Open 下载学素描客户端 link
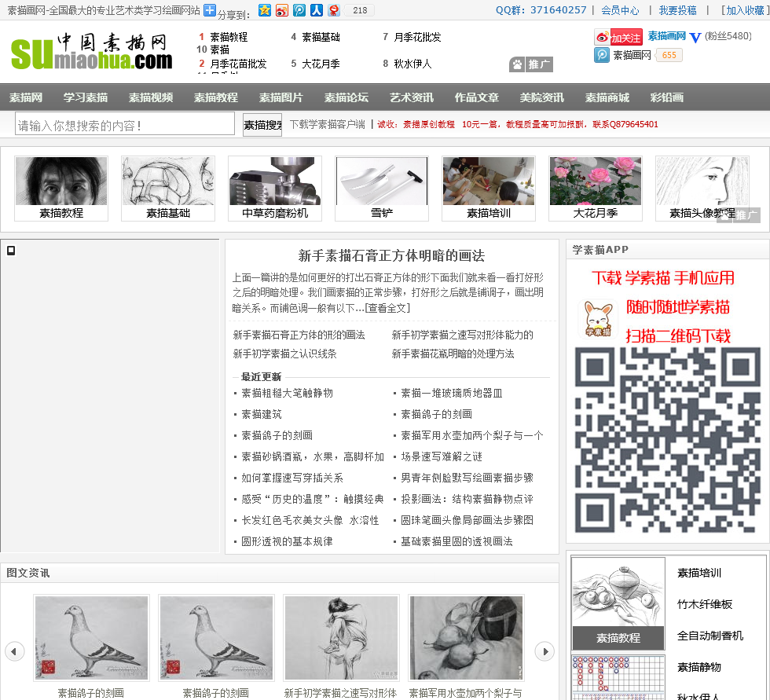 point(327,125)
